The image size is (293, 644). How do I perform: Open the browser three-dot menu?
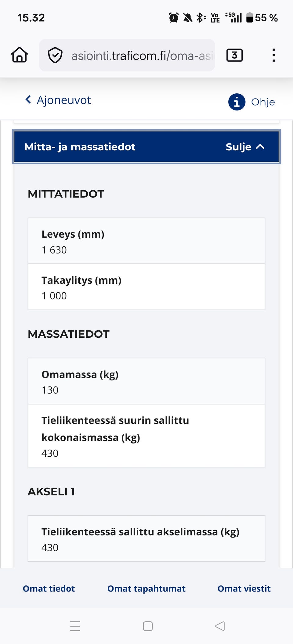(x=273, y=55)
